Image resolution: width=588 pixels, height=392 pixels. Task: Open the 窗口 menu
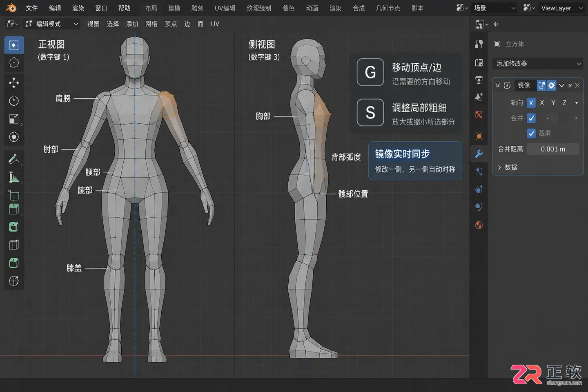[101, 8]
